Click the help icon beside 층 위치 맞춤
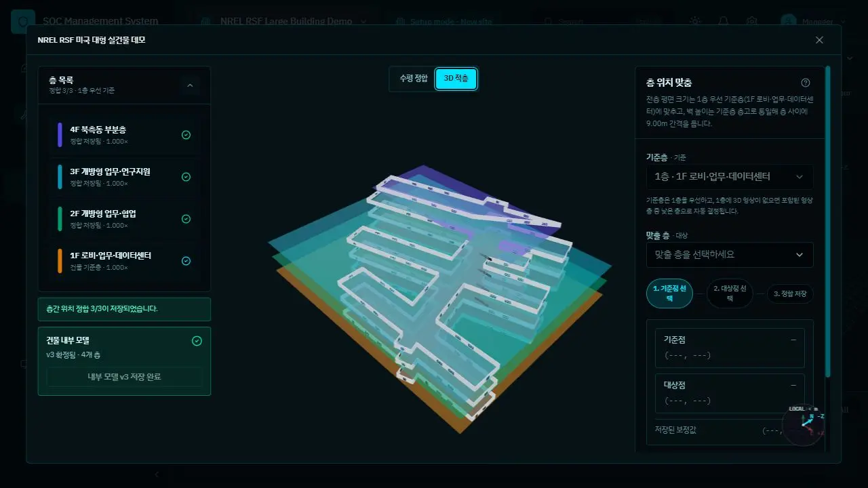Image resolution: width=868 pixels, height=488 pixels. point(806,83)
